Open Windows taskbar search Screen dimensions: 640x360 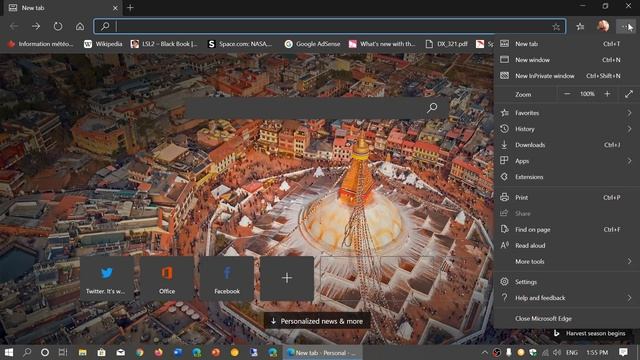pyautogui.click(x=27, y=352)
